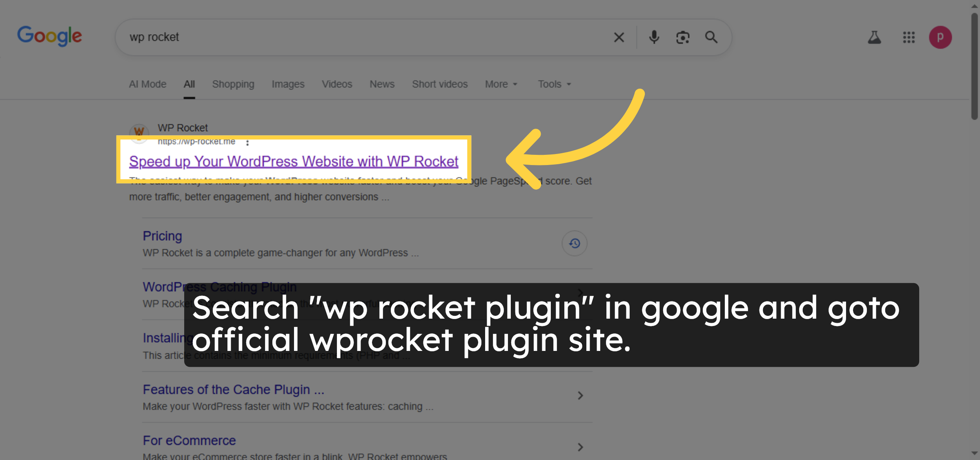
Task: Click the profile avatar in the top corner
Action: 940,37
